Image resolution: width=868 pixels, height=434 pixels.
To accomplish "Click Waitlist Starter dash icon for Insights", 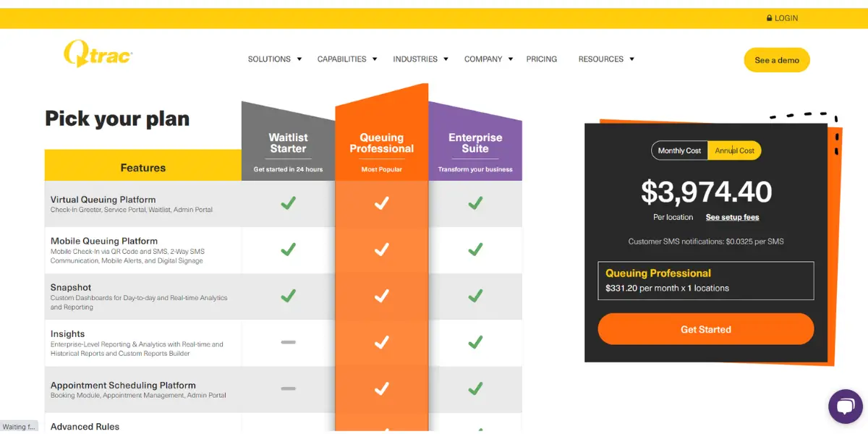I will [x=288, y=342].
